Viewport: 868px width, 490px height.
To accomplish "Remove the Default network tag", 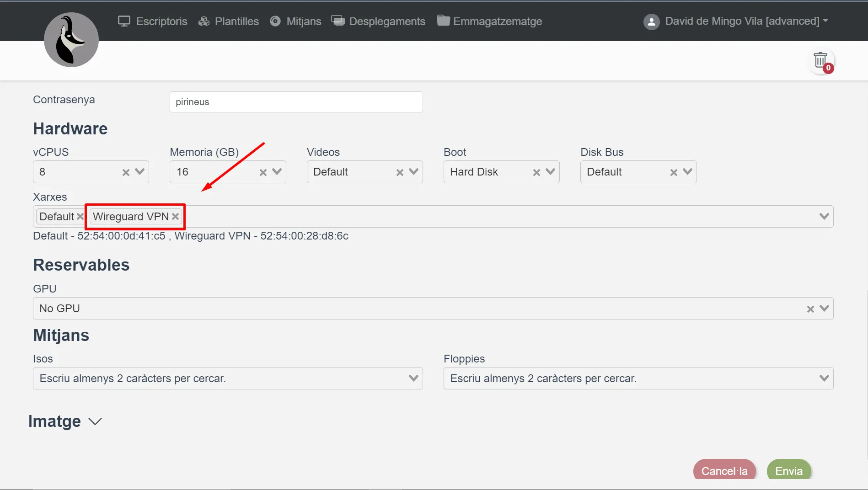I will coord(80,217).
